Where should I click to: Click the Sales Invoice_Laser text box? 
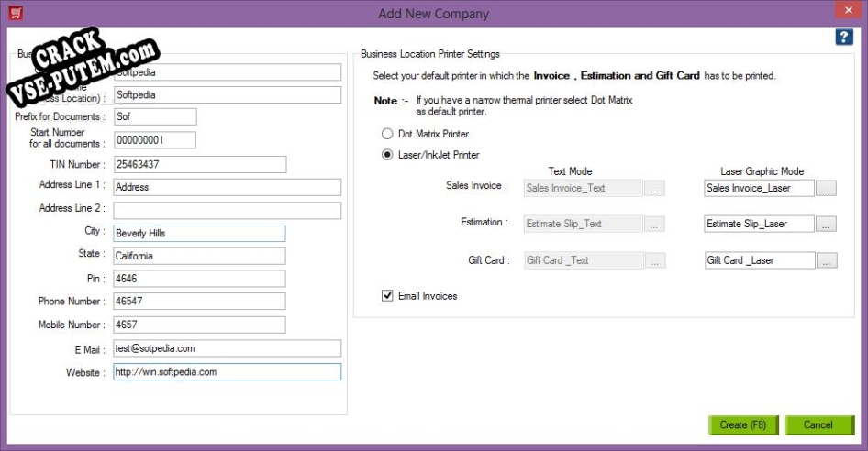[759, 188]
